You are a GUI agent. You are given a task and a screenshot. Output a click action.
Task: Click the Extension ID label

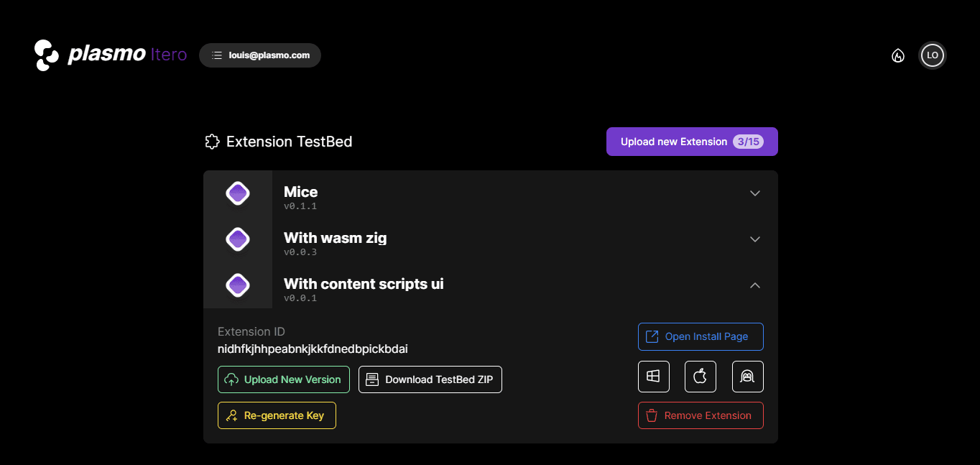pyautogui.click(x=251, y=332)
